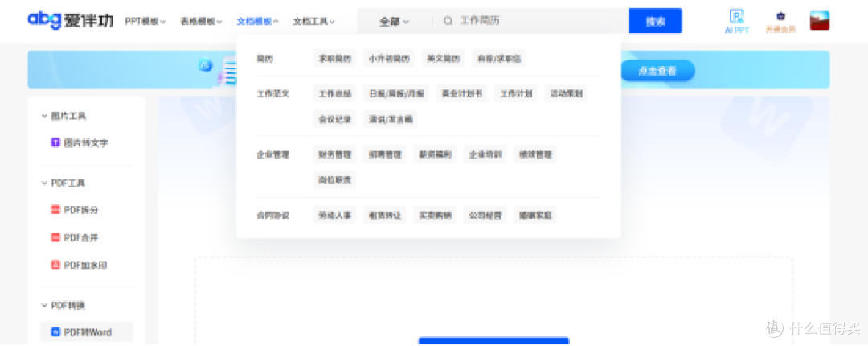Click the blue 搜索 search button
Image resolution: width=868 pixels, height=346 pixels.
[656, 21]
